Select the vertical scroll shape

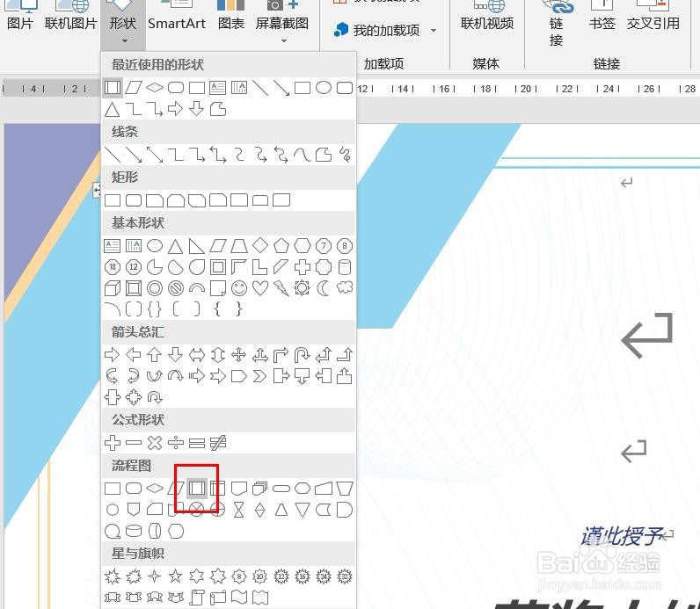(197, 598)
